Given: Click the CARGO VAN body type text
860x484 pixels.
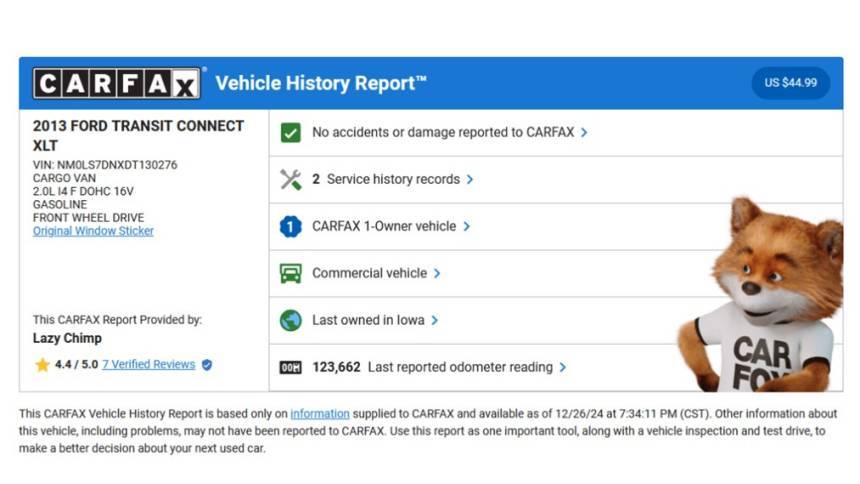Looking at the screenshot, I should (64, 178).
